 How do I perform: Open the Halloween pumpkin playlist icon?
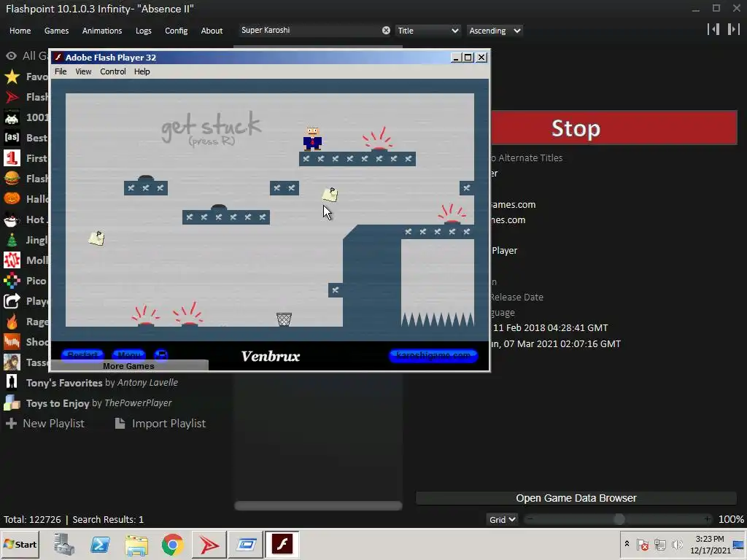[12, 199]
